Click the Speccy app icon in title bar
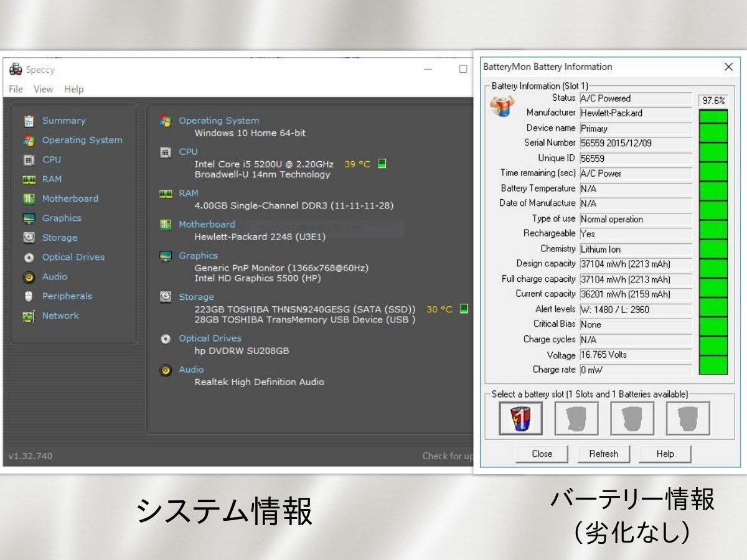The height and width of the screenshot is (560, 747). [16, 70]
